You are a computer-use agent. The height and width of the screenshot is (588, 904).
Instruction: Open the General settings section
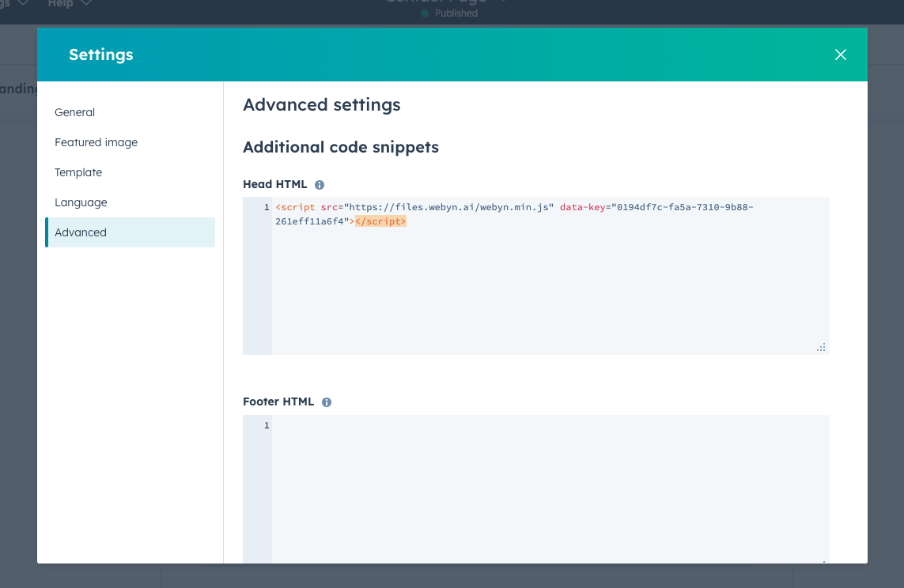tap(130, 112)
